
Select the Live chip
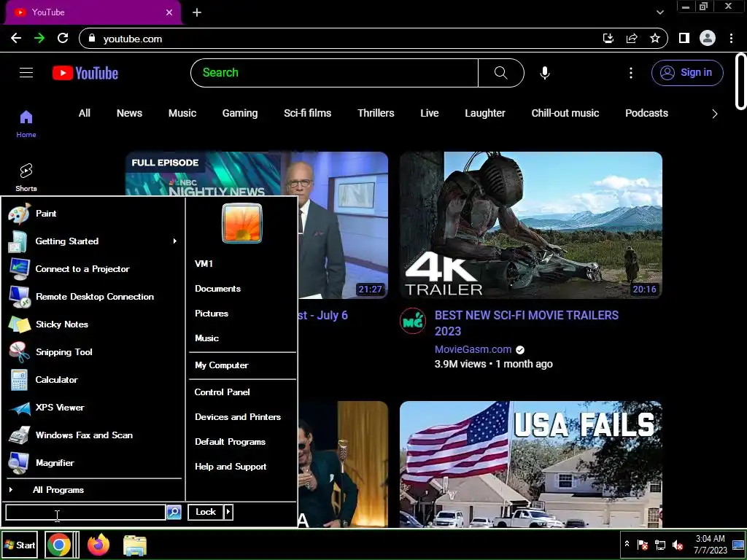tap(429, 113)
